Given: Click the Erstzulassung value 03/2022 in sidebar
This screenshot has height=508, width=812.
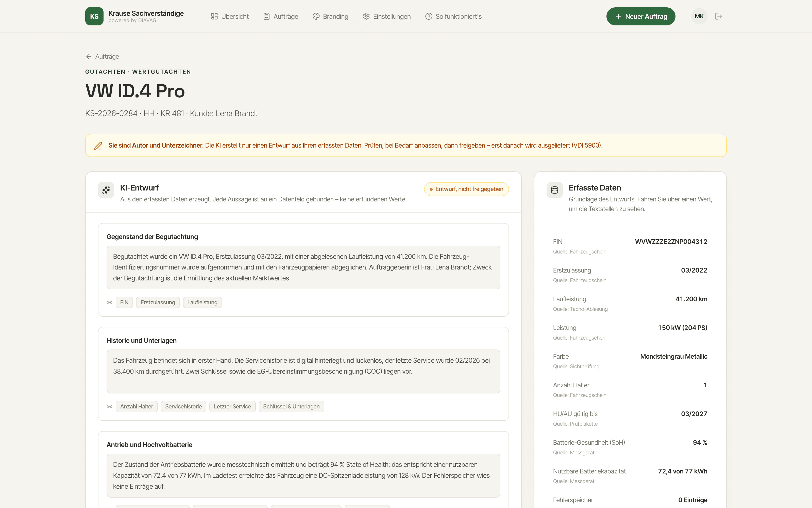Looking at the screenshot, I should coord(694,271).
